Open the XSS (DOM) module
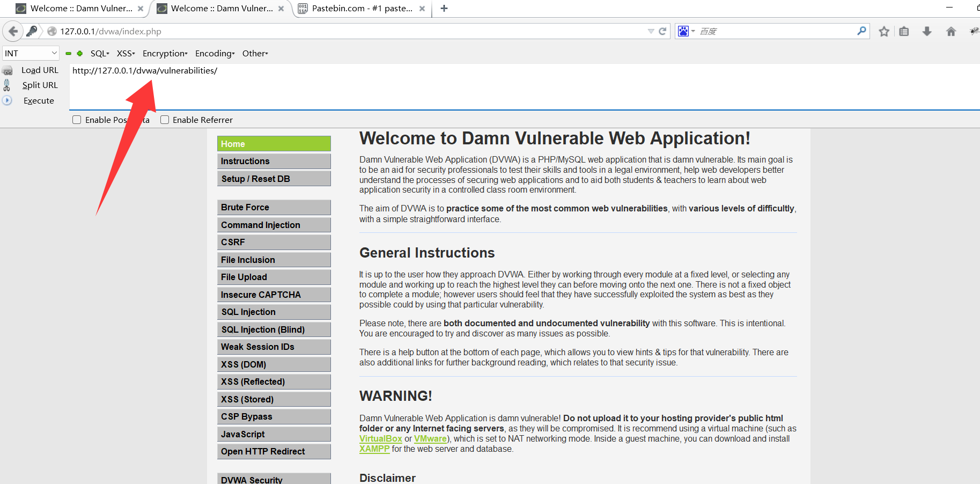Image resolution: width=980 pixels, height=484 pixels. [274, 364]
